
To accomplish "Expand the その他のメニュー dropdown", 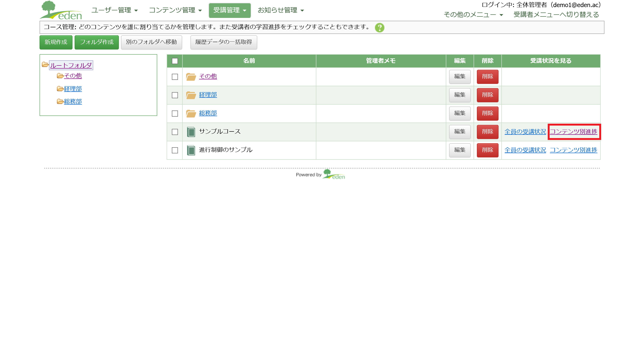I will coord(473,15).
